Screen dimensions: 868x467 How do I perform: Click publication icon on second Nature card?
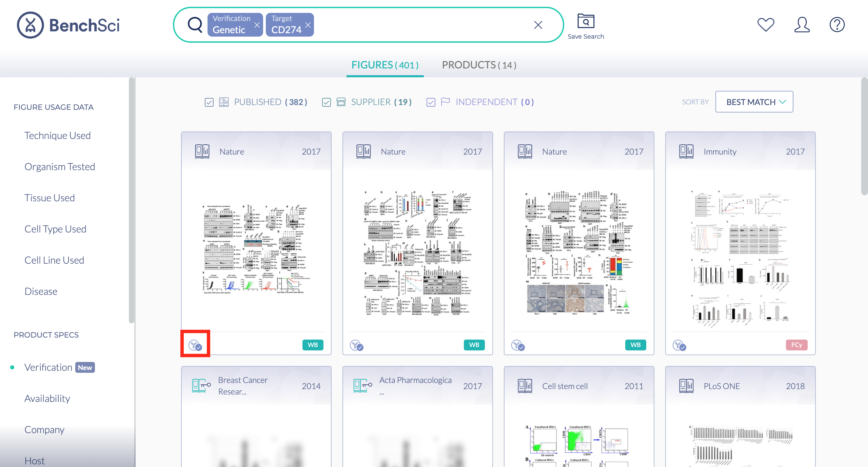click(x=363, y=151)
